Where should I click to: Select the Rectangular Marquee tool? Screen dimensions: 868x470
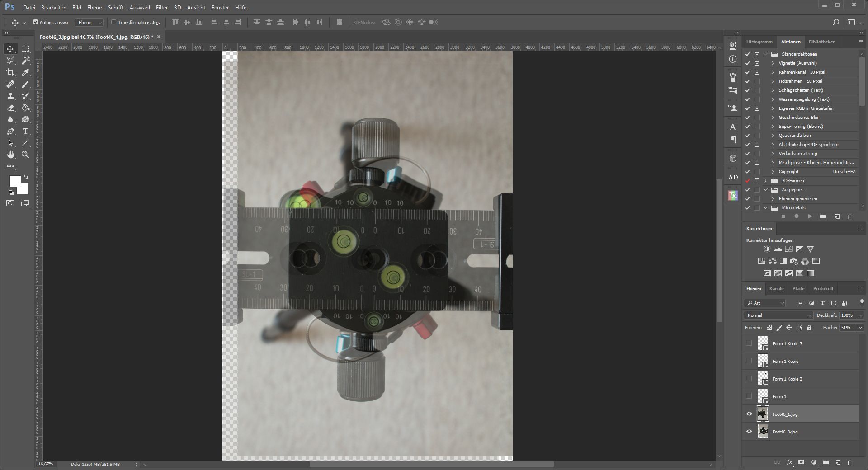pos(26,49)
